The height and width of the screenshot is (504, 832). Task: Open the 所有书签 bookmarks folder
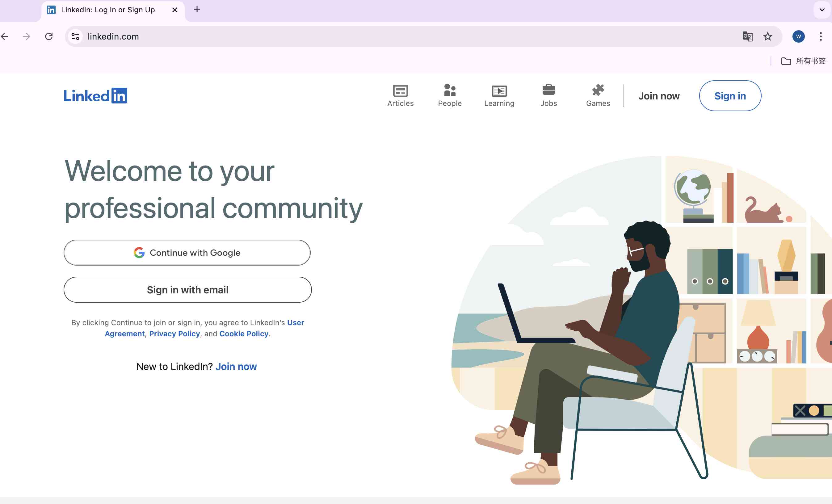click(x=803, y=61)
